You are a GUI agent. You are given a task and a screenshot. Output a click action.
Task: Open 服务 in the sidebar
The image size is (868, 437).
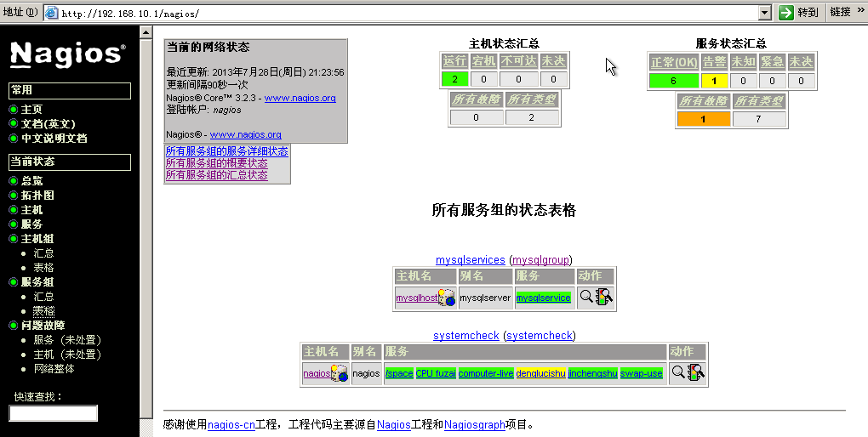click(x=31, y=224)
